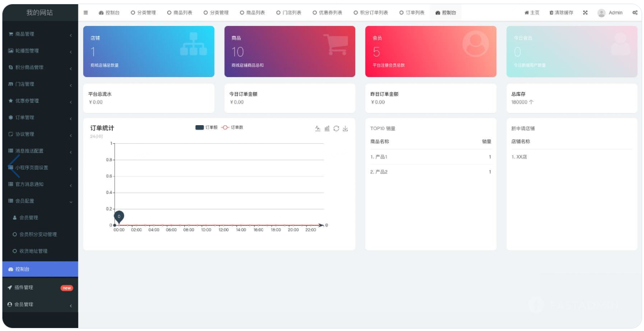The image size is (644, 331).
Task: Click the 00:00 data marker pin on chart
Action: coord(119,216)
